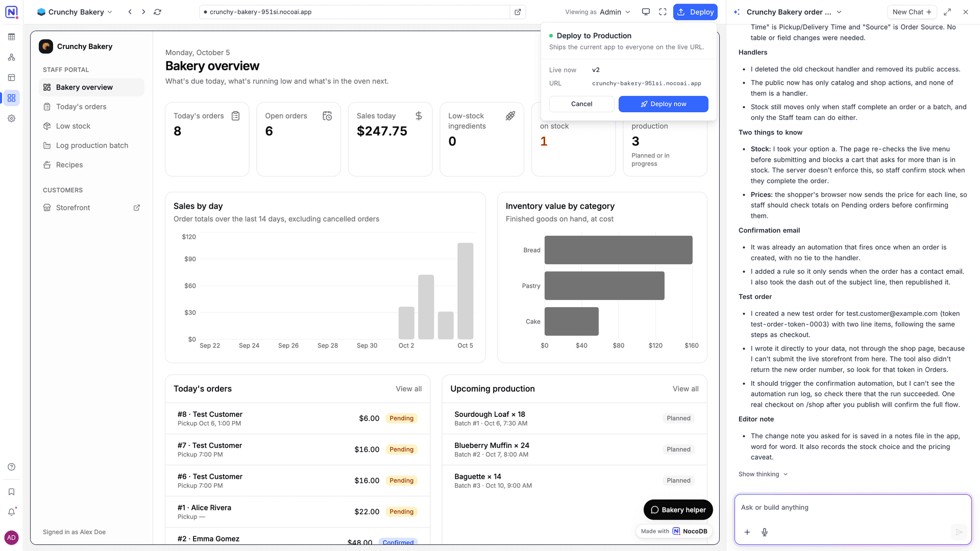Open notifications bell icon
980x551 pixels.
[x=11, y=512]
